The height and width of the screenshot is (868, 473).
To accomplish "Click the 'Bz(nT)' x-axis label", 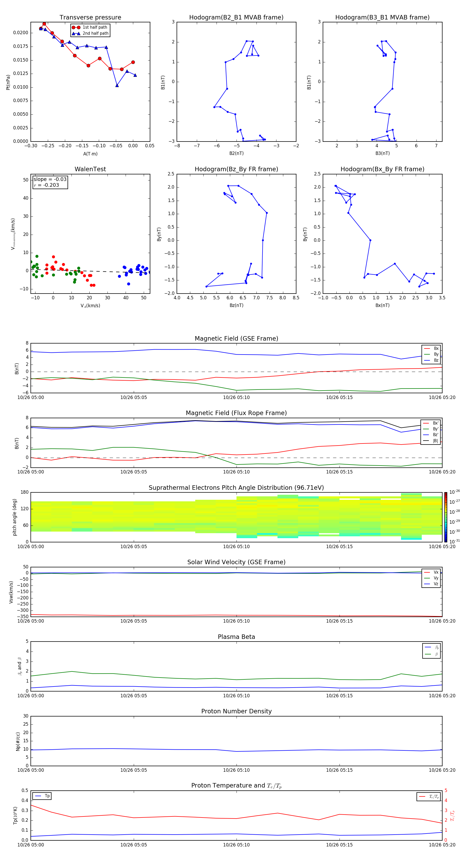I will pos(236,305).
